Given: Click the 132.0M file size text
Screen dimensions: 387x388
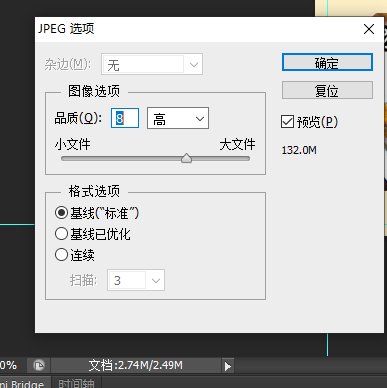Looking at the screenshot, I should (299, 150).
